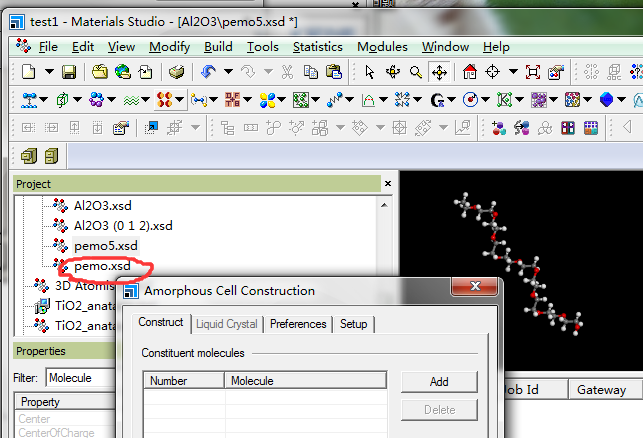Click the Property column header in Properties panel

coord(66,402)
